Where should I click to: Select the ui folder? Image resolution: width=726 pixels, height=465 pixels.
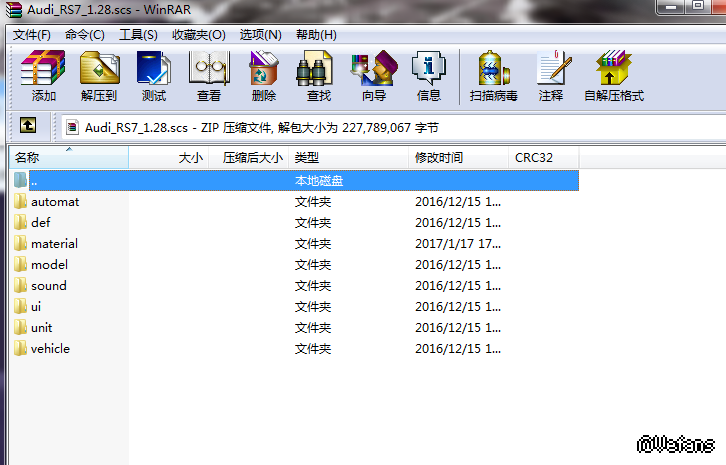pyautogui.click(x=36, y=307)
